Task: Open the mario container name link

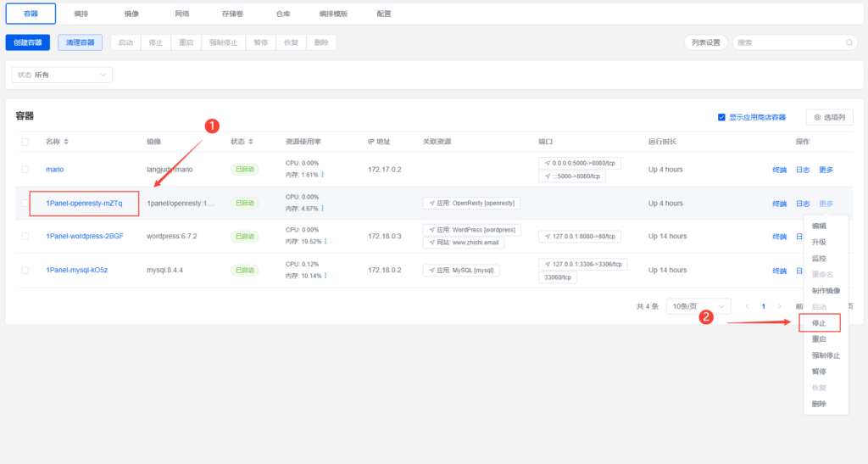Action: (55, 170)
